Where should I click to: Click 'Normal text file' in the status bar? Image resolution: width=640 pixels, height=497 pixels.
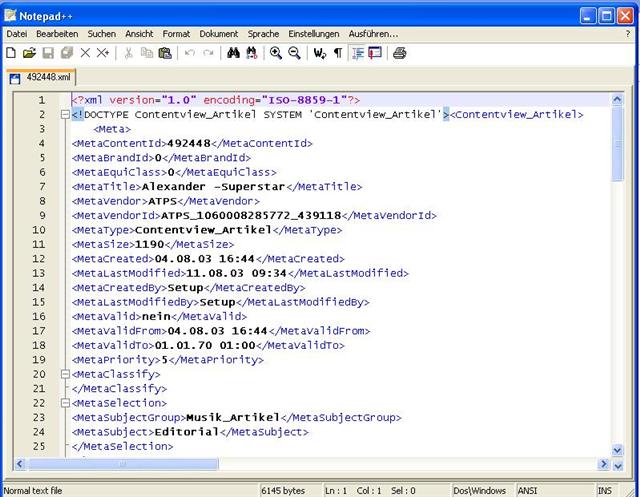coord(33,490)
